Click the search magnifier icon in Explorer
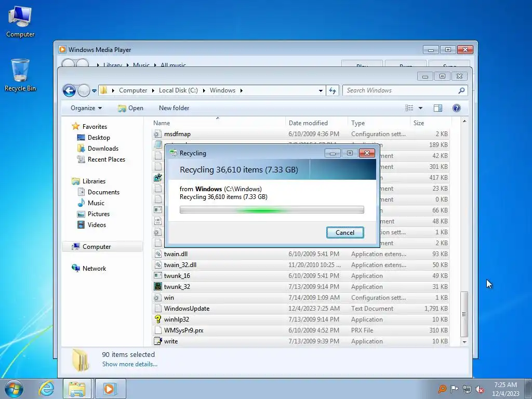This screenshot has height=399, width=532. pos(461,90)
